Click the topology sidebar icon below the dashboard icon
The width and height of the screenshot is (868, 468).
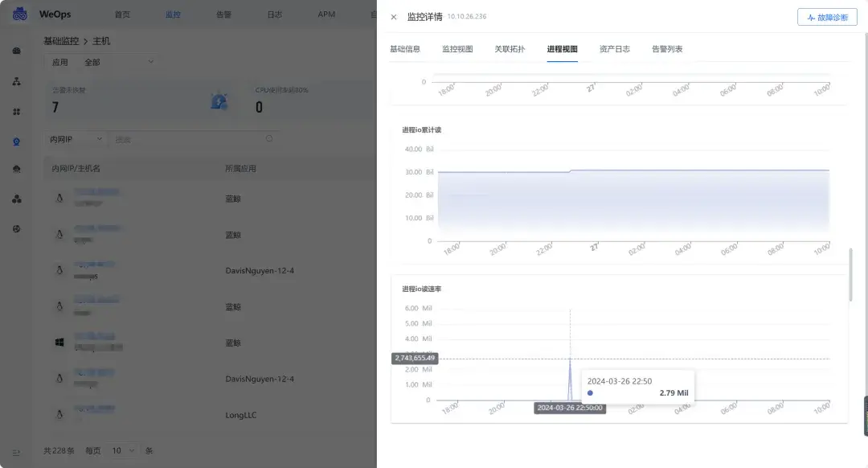pos(16,80)
